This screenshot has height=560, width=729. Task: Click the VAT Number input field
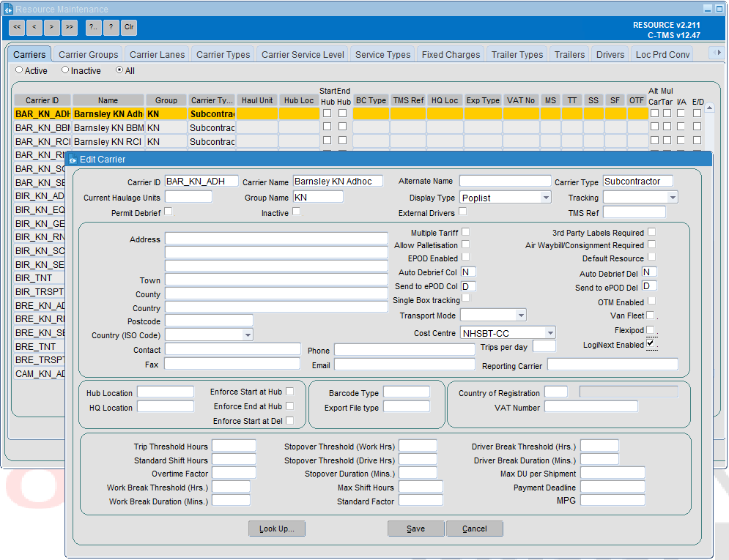tap(591, 407)
